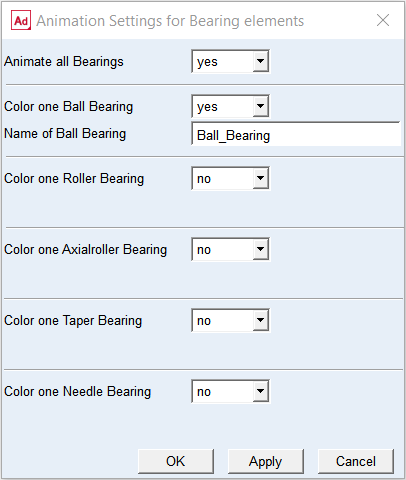Screen dimensions: 406x480
Task: Click the Name of Ball Bearing text field
Action: tap(296, 134)
